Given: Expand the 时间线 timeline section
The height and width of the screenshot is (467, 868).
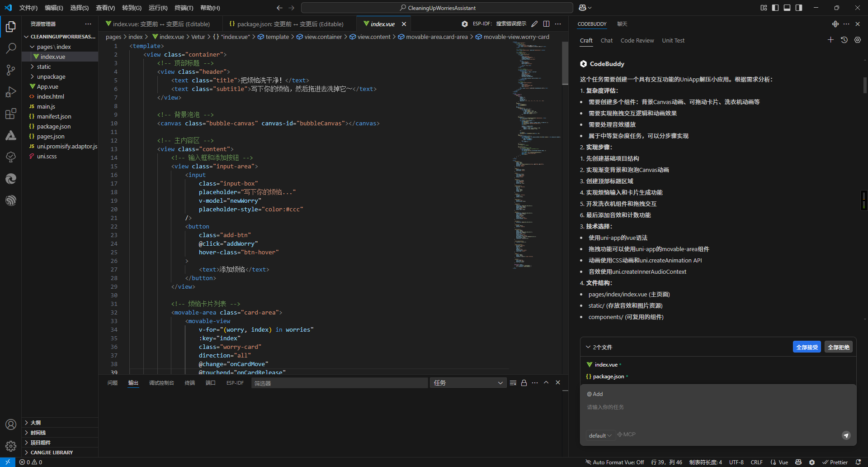Looking at the screenshot, I should point(60,433).
